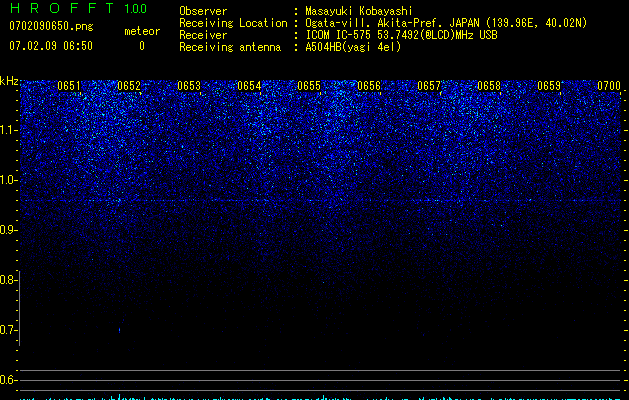The height and width of the screenshot is (400, 629).
Task: Click the 0.9 frequency axis label
Action: (x=8, y=230)
